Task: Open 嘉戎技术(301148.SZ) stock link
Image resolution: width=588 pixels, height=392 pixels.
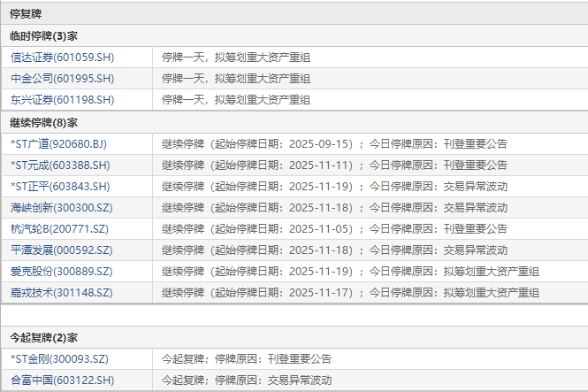Action: point(62,293)
